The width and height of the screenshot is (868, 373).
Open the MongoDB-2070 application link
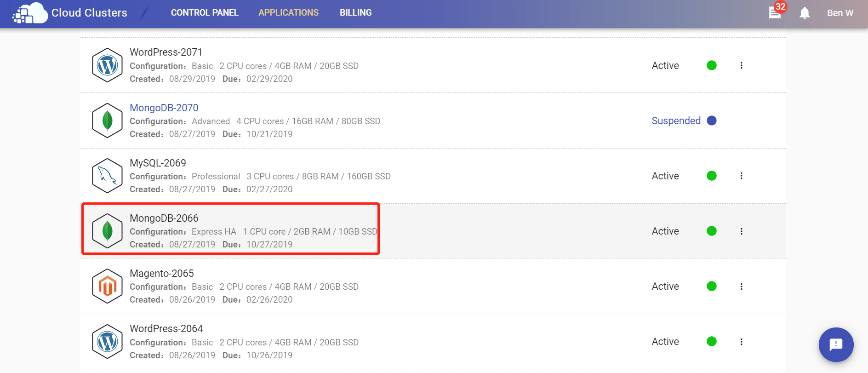pyautogui.click(x=164, y=108)
